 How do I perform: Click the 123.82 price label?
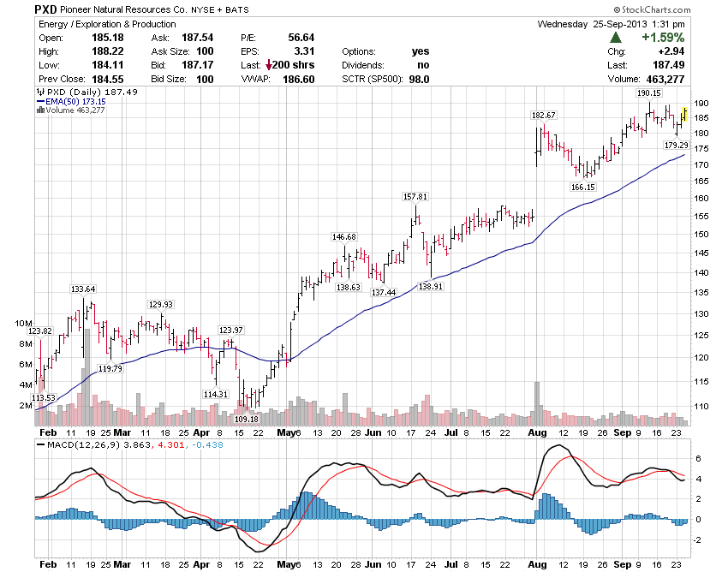(x=40, y=331)
